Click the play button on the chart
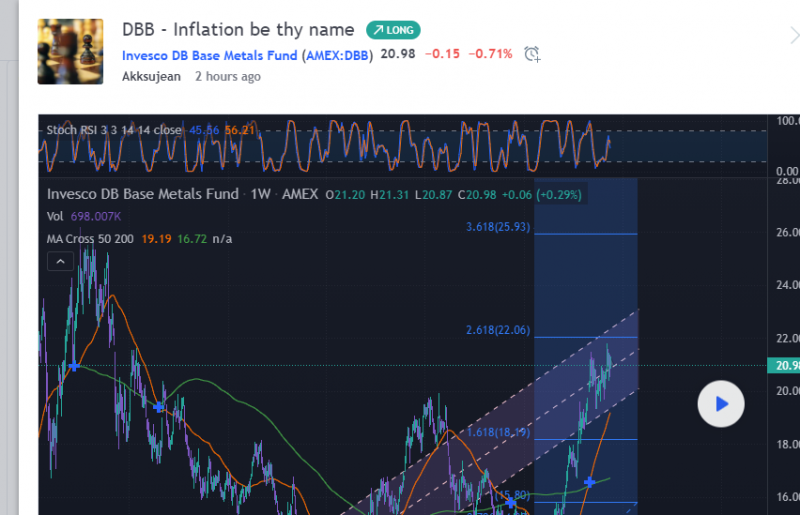The image size is (800, 515). pyautogui.click(x=720, y=404)
